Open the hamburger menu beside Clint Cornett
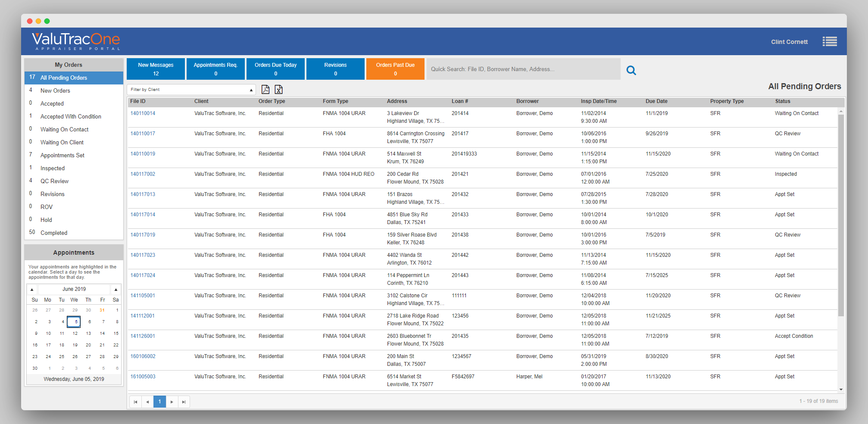 coord(830,41)
